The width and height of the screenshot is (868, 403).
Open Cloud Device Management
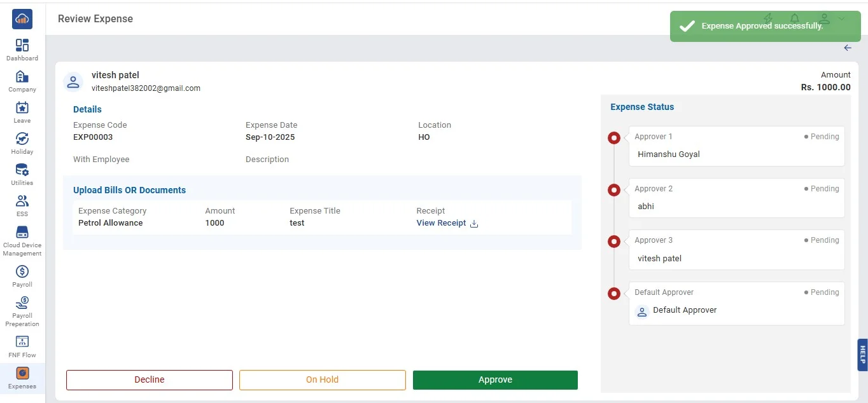pyautogui.click(x=22, y=240)
